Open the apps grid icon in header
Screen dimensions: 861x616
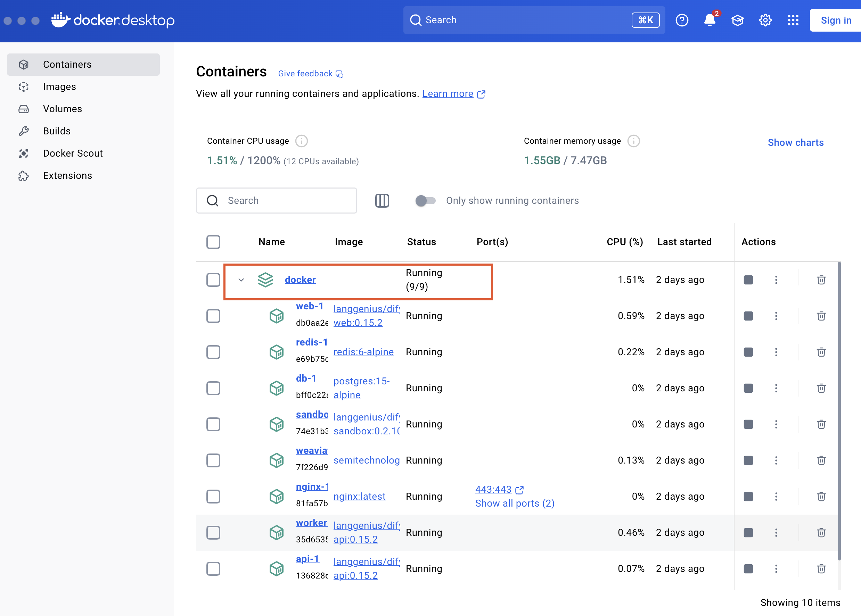tap(793, 20)
